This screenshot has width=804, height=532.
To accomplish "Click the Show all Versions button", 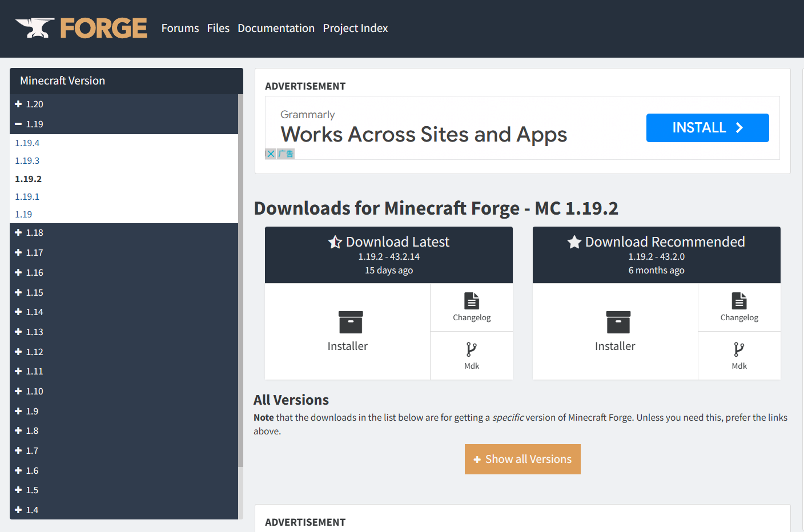I will (522, 459).
